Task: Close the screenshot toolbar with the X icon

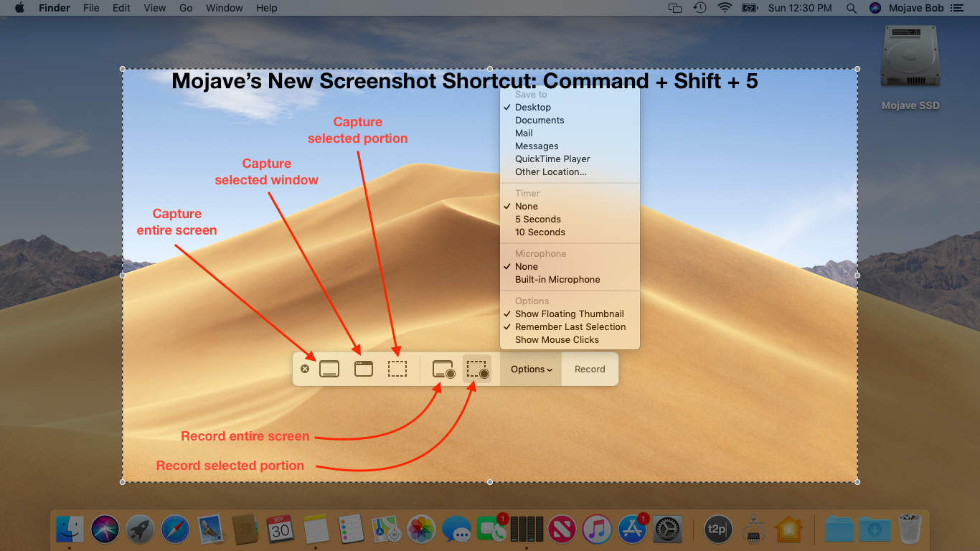Action: click(305, 369)
